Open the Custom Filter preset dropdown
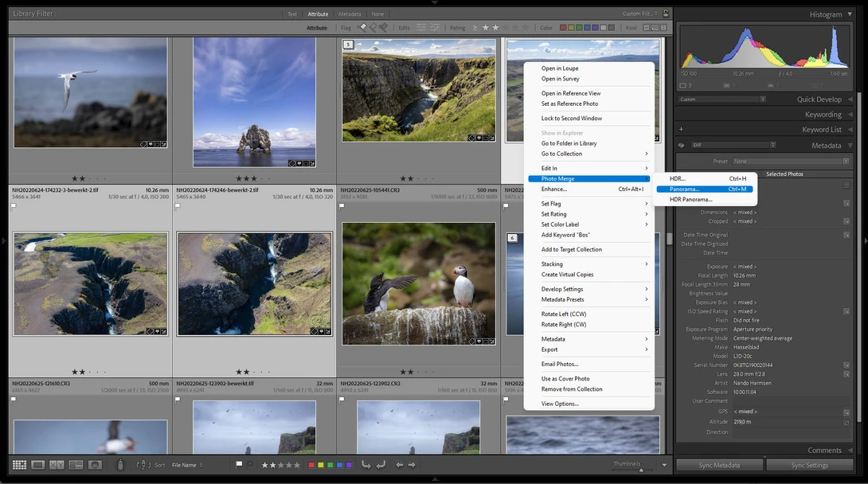The height and width of the screenshot is (484, 868). pyautogui.click(x=640, y=14)
